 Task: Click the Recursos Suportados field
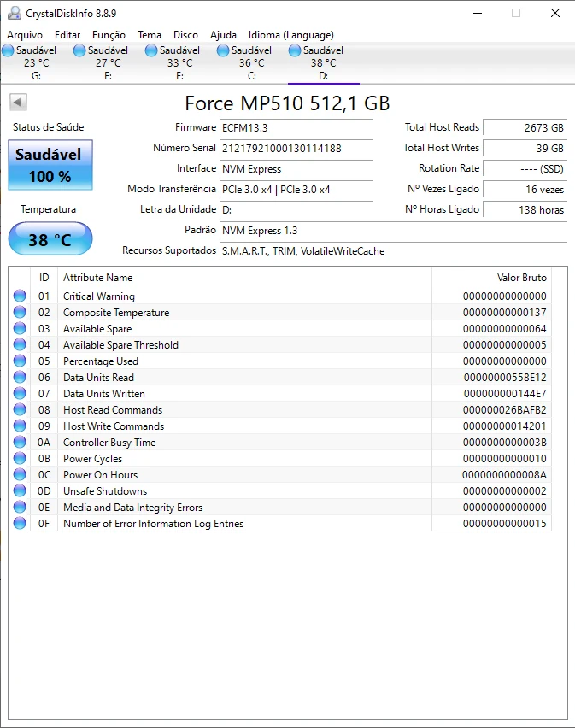pyautogui.click(x=393, y=250)
